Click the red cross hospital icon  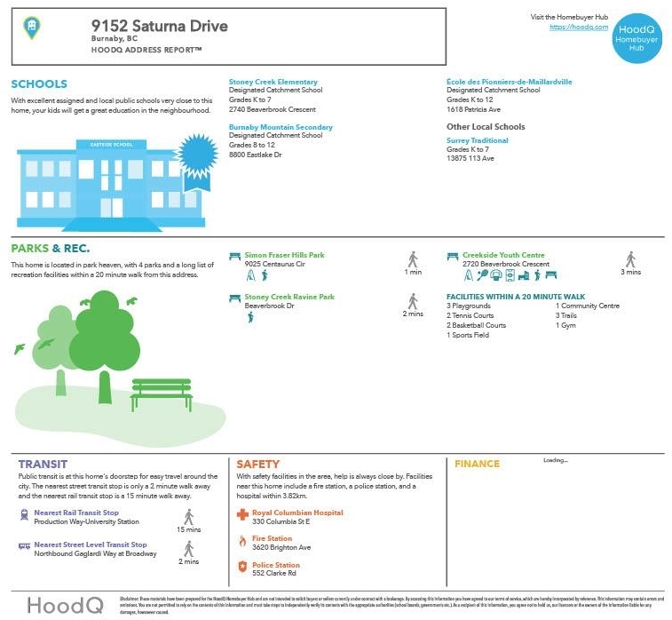tap(242, 514)
